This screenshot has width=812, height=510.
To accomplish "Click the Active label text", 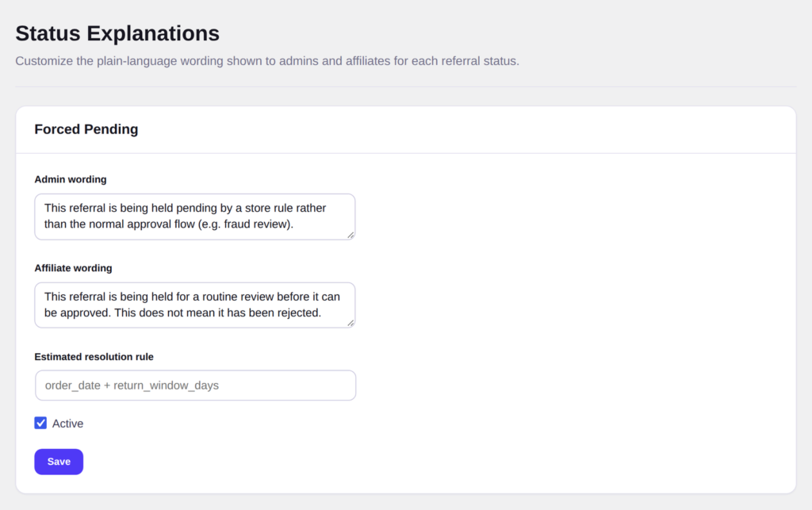I will click(67, 424).
